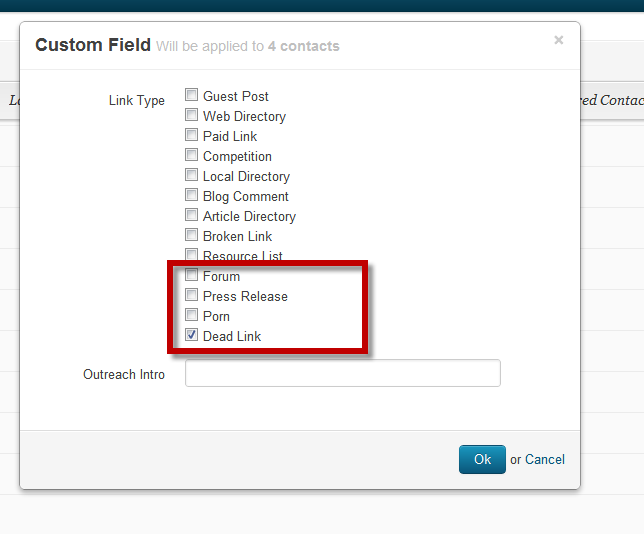Tick the Article Directory checkbox
This screenshot has height=534, width=644.
[x=191, y=215]
